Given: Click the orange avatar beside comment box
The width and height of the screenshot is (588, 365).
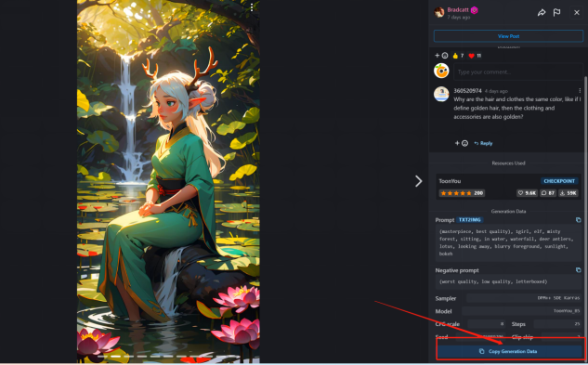Looking at the screenshot, I should 441,71.
